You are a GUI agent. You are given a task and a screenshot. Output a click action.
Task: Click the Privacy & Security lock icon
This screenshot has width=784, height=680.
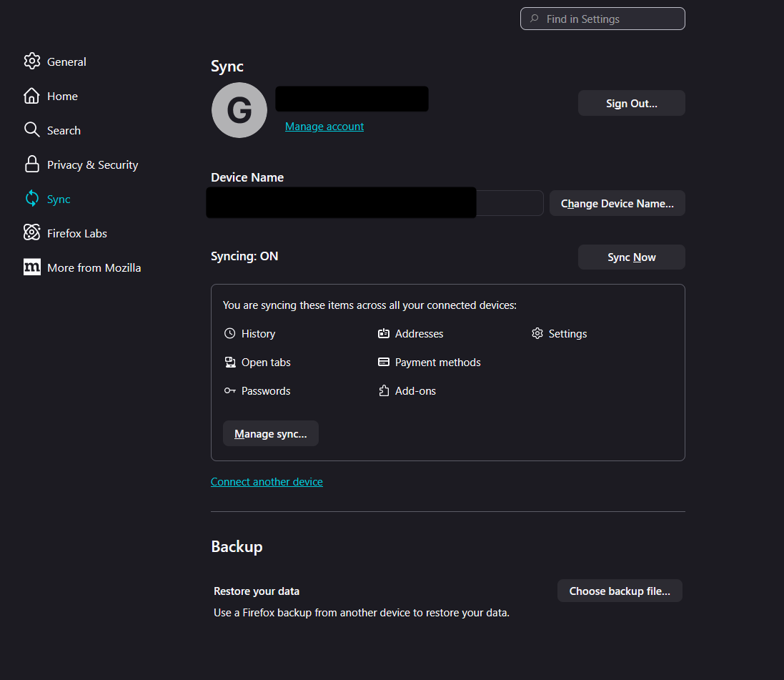(x=31, y=164)
